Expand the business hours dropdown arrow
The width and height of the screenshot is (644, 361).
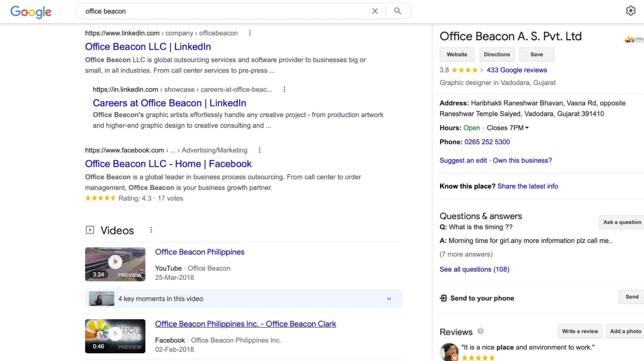[x=527, y=128]
